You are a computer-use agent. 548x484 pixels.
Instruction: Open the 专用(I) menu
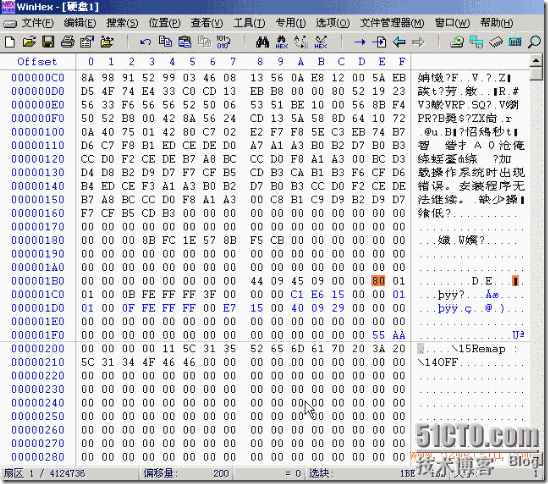tap(290, 23)
